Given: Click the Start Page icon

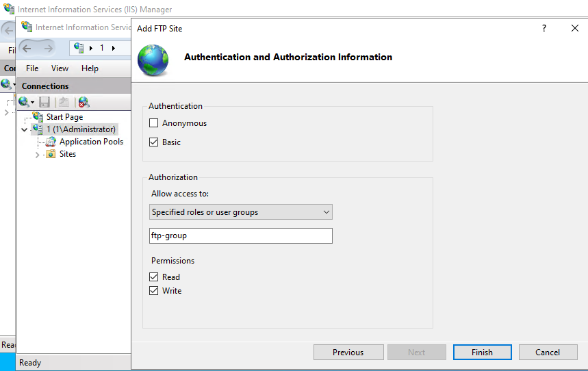Looking at the screenshot, I should (x=38, y=116).
